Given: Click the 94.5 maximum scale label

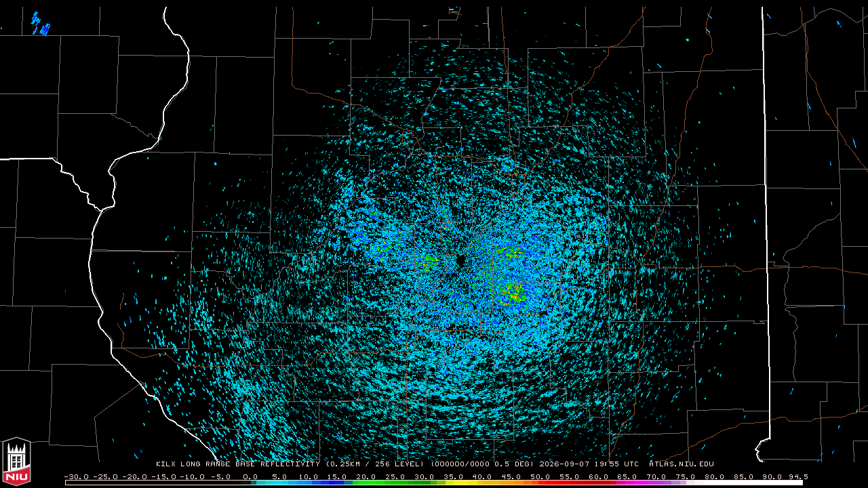Looking at the screenshot, I should 797,477.
